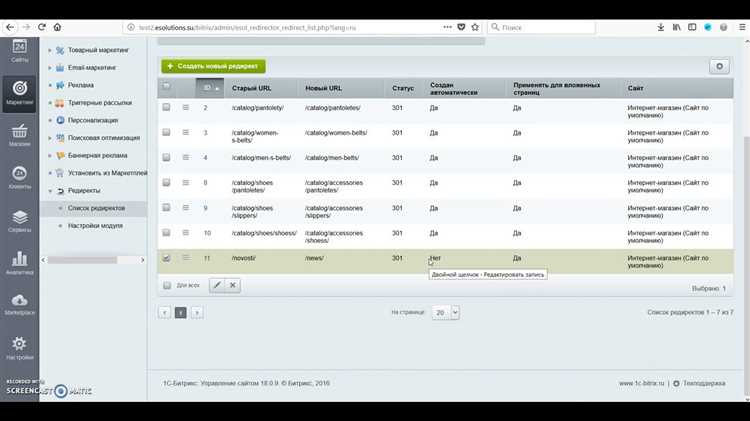Expand Поисковая оптимизация tree item
This screenshot has width=750, height=421.
(50, 138)
